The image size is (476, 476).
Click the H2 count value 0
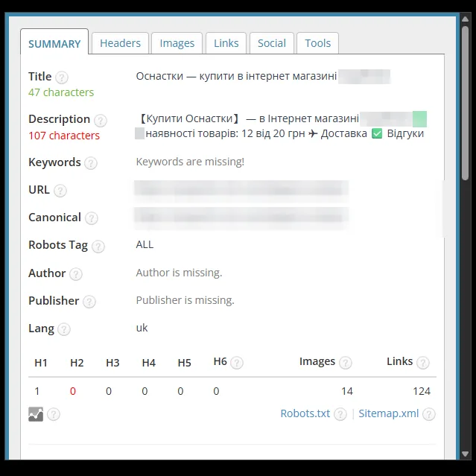tap(73, 391)
